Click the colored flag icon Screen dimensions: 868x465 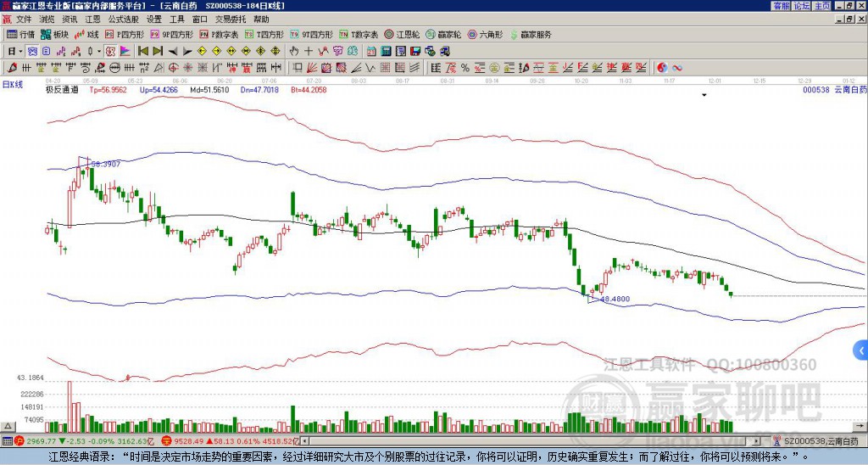coord(125,52)
